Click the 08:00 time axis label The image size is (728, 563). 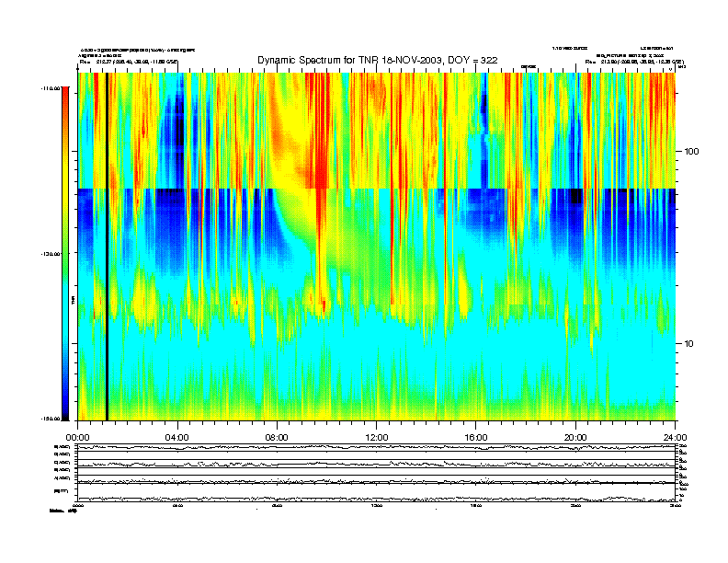coord(277,427)
